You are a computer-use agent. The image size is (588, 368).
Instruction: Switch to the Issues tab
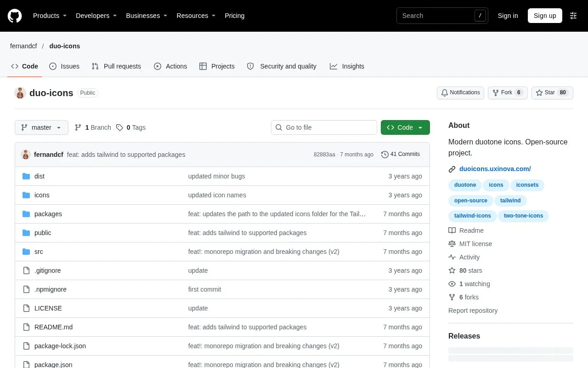(64, 66)
